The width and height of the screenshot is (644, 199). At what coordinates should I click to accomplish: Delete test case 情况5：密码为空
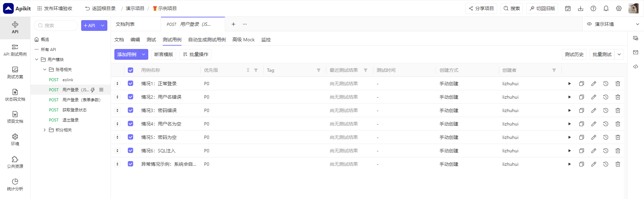click(x=618, y=137)
